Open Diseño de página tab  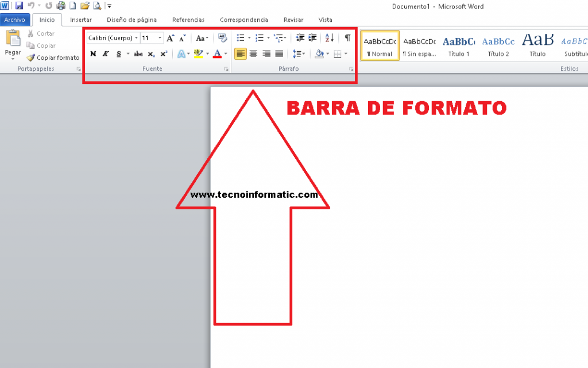[131, 20]
